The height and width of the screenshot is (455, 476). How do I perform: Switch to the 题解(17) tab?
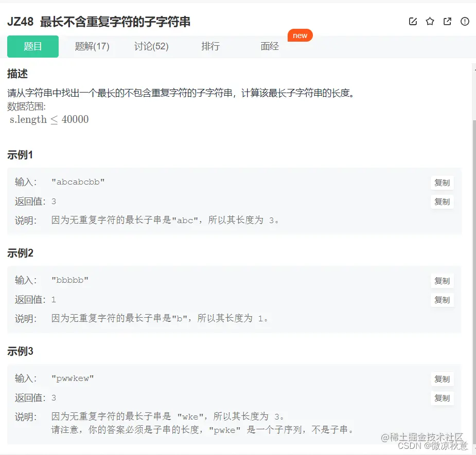pos(92,46)
